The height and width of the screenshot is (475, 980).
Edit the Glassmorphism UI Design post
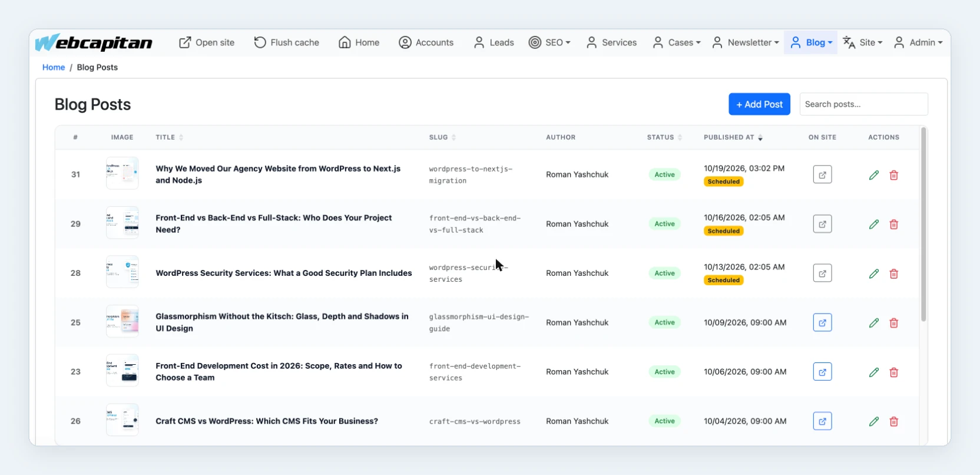point(874,323)
